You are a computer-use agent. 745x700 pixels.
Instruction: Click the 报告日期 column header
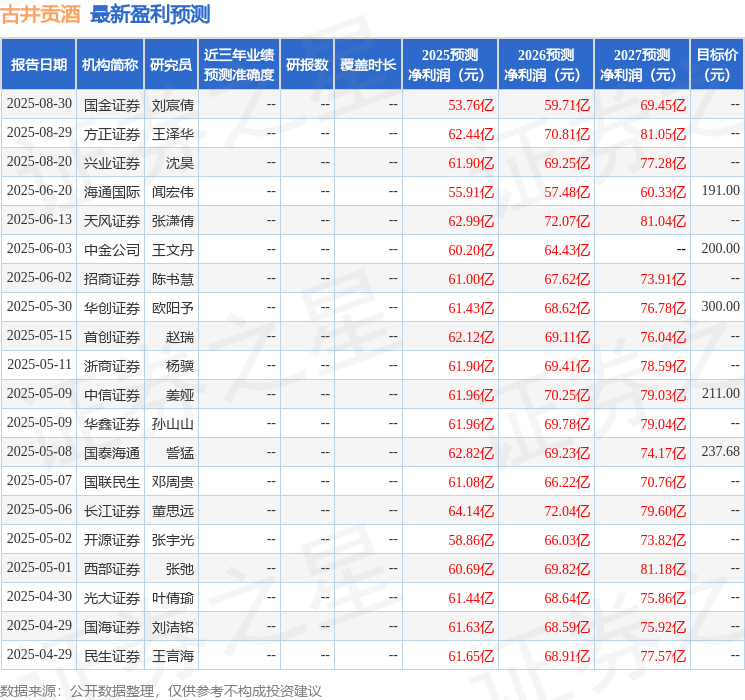pos(38,65)
